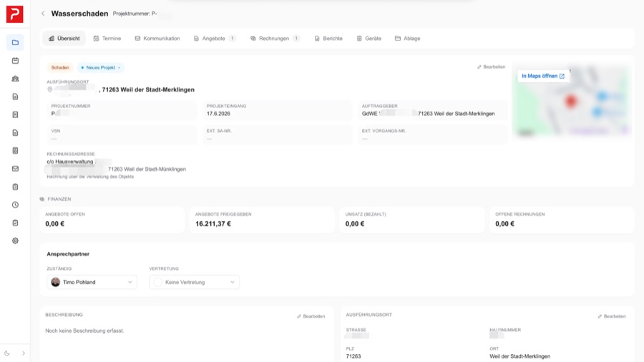Viewport: 644px width, 362px height.
Task: Switch to the Geräte tab
Action: pyautogui.click(x=369, y=39)
